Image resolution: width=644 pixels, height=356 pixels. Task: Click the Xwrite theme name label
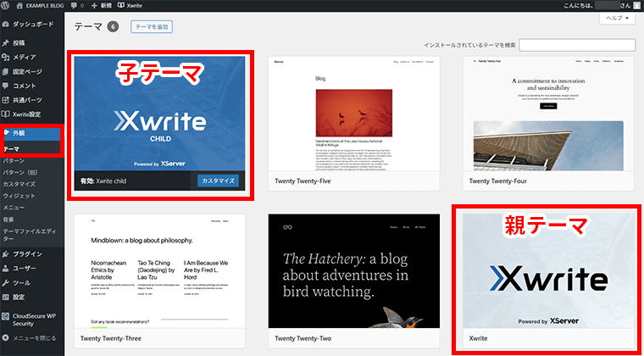478,338
